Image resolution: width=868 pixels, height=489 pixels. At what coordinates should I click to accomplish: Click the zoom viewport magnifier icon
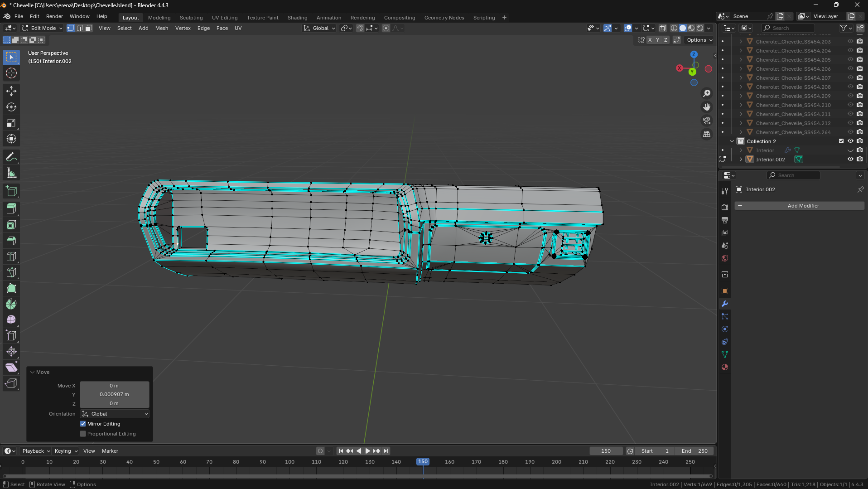click(x=707, y=93)
